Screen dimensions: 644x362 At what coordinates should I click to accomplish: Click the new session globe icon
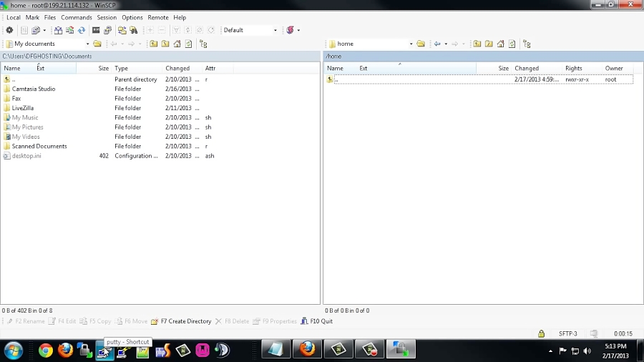coord(291,30)
